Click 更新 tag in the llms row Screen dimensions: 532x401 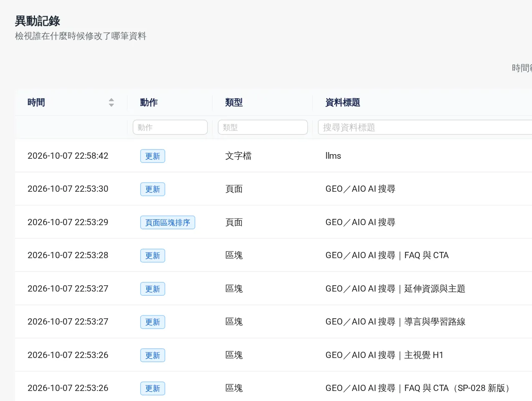coord(153,156)
